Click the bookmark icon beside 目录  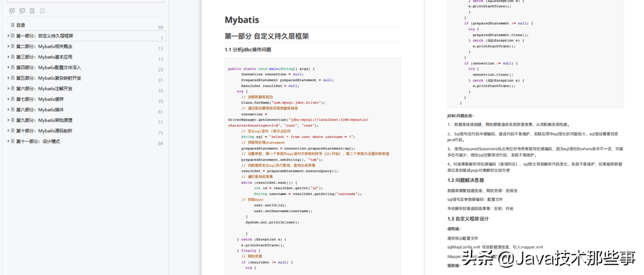[x=12, y=25]
